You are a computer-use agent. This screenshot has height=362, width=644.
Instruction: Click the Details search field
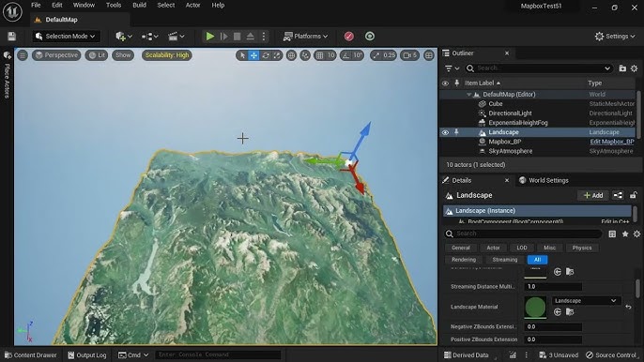pos(523,234)
